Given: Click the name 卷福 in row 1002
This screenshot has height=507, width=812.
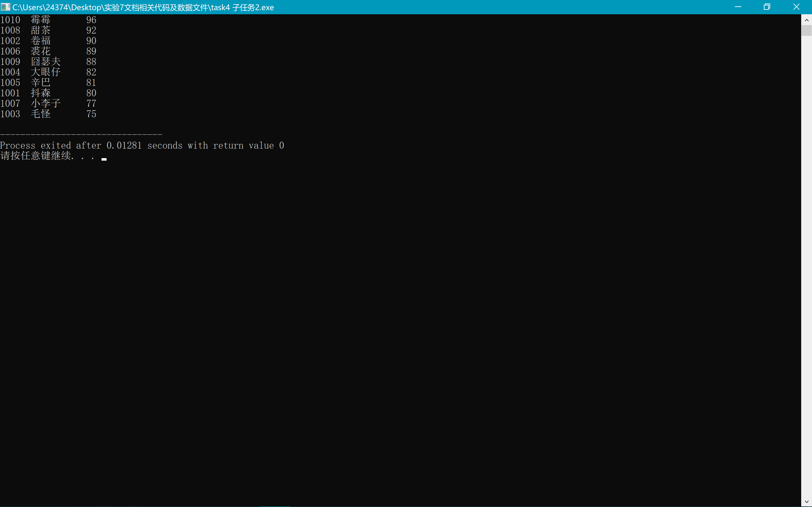Looking at the screenshot, I should [x=41, y=41].
